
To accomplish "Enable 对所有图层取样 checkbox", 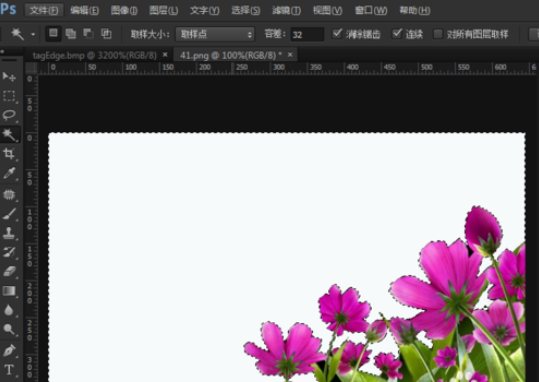I will click(x=438, y=34).
